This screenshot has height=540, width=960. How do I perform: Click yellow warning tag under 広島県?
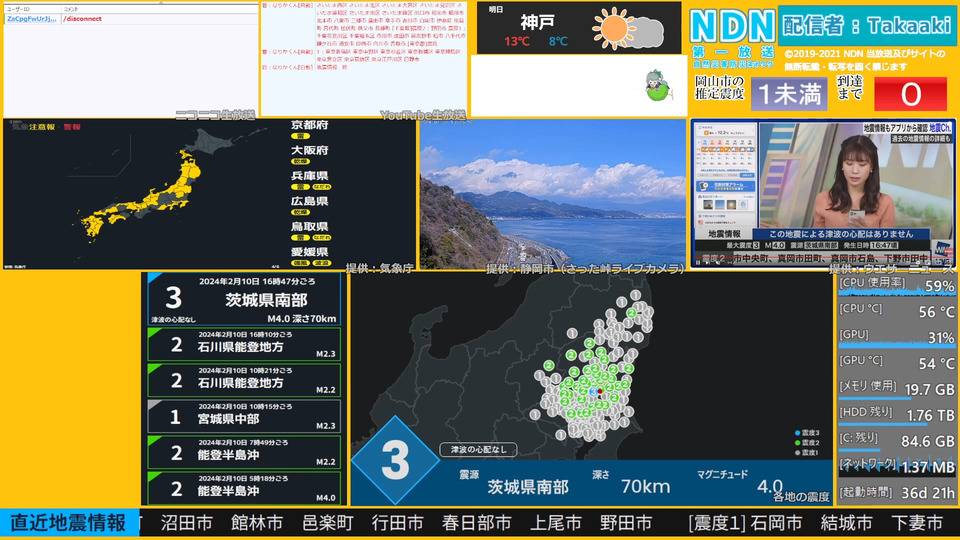pos(300,212)
